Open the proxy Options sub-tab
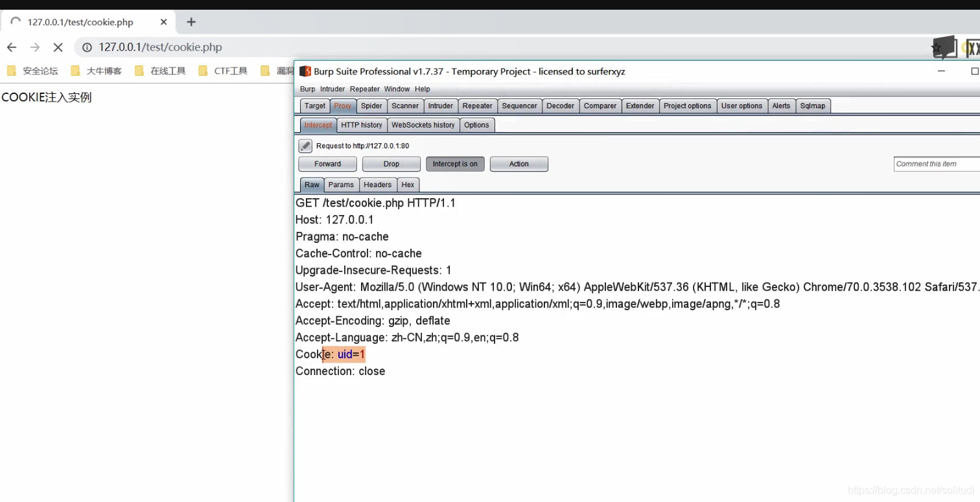This screenshot has width=980, height=502. [x=476, y=125]
